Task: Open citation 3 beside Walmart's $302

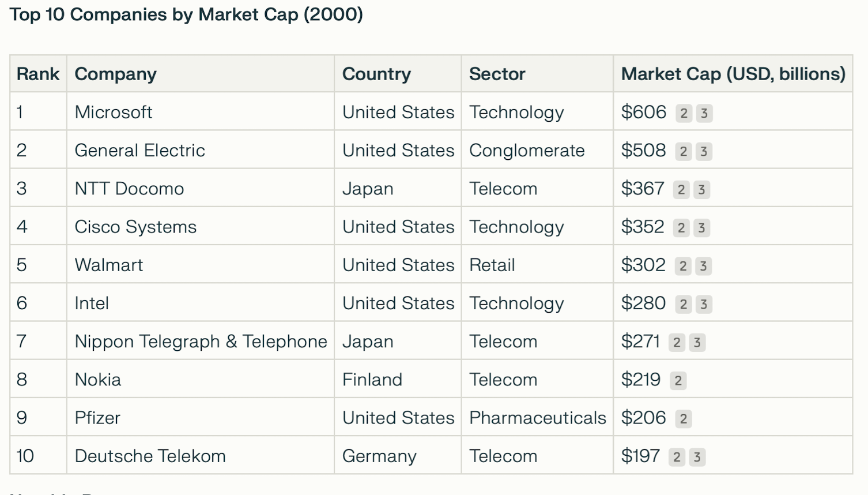Action: [x=703, y=266]
